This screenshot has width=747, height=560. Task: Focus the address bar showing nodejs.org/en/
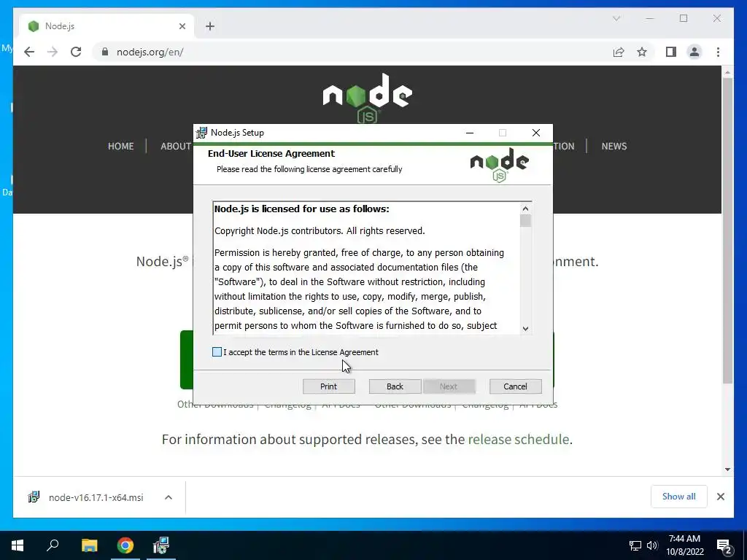coord(352,52)
